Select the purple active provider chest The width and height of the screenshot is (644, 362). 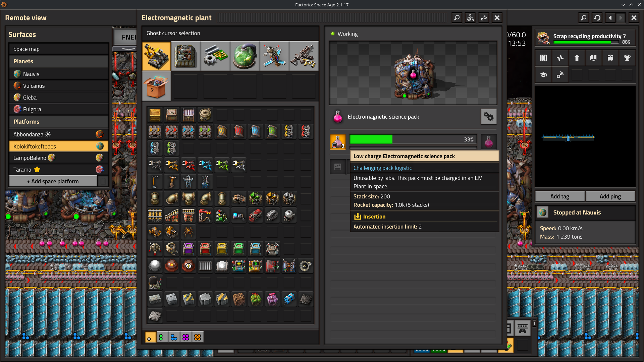[x=188, y=249]
